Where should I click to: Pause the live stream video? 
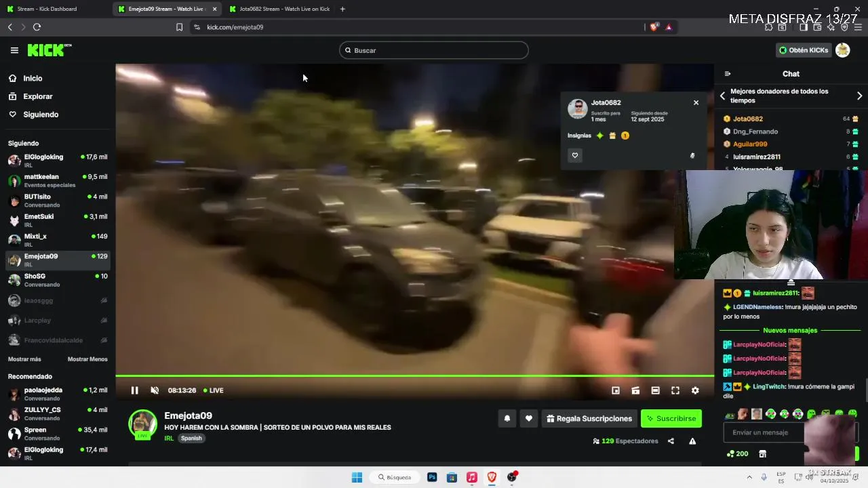point(134,390)
